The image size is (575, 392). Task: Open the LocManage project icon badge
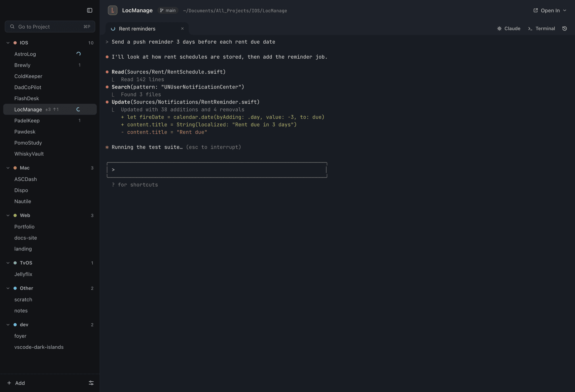112,10
